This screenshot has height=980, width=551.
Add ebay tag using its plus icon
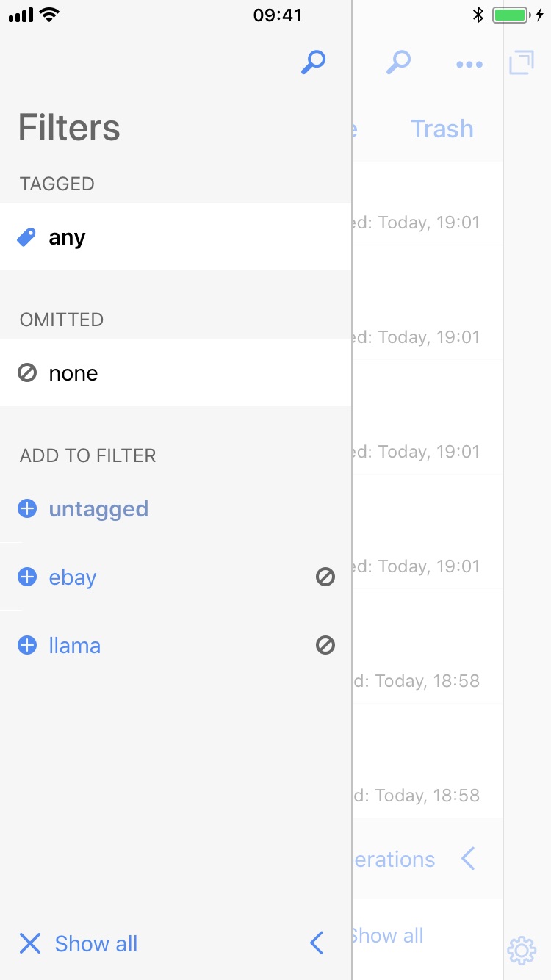[x=27, y=577]
